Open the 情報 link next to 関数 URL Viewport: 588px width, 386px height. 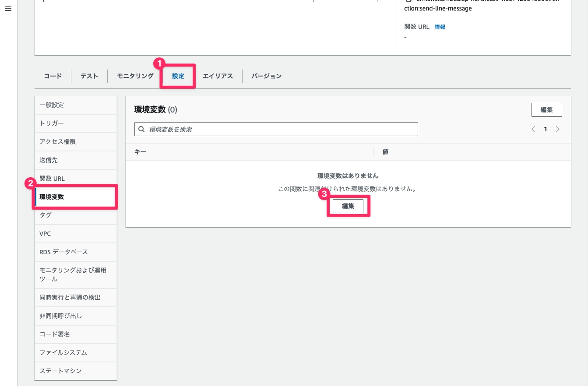tap(440, 27)
